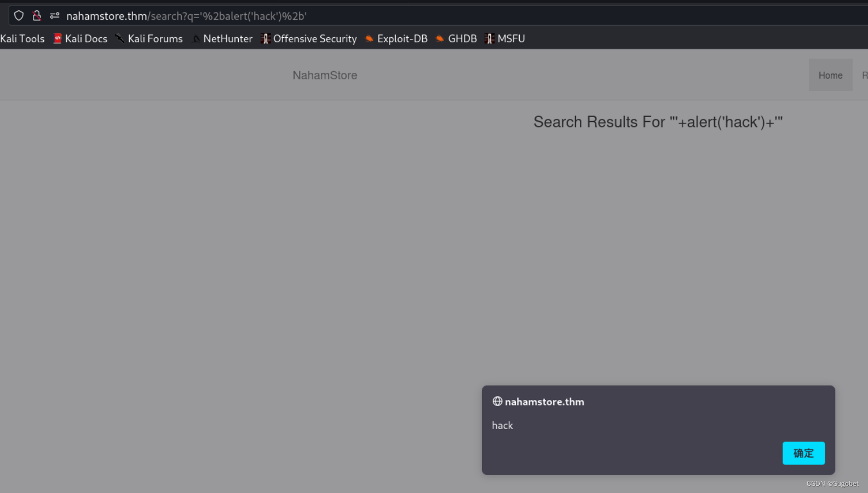Click the nahamstore.thm dialog title

click(544, 402)
